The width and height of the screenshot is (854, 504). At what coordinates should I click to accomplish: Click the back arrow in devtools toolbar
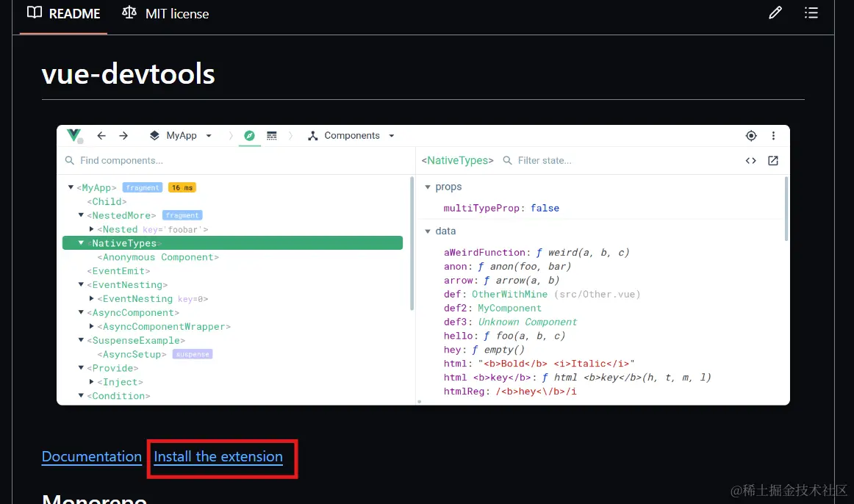click(101, 135)
